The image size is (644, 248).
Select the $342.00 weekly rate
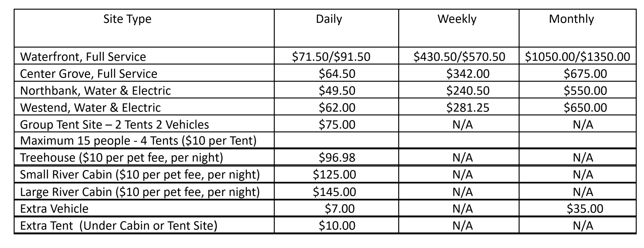coord(468,74)
